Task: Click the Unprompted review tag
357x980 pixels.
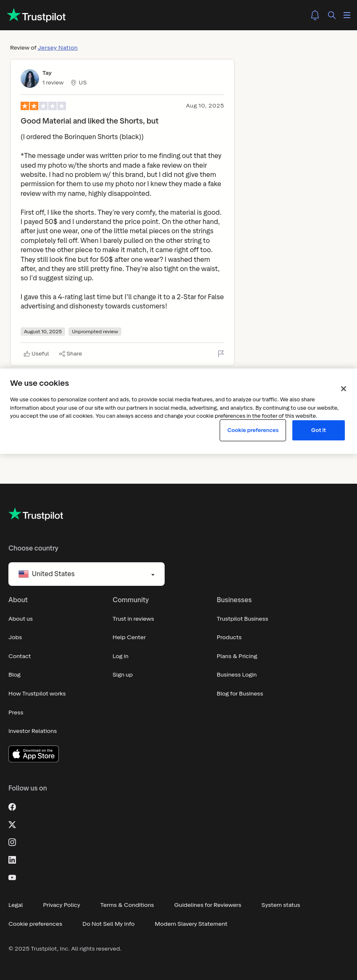Action: coord(95,332)
